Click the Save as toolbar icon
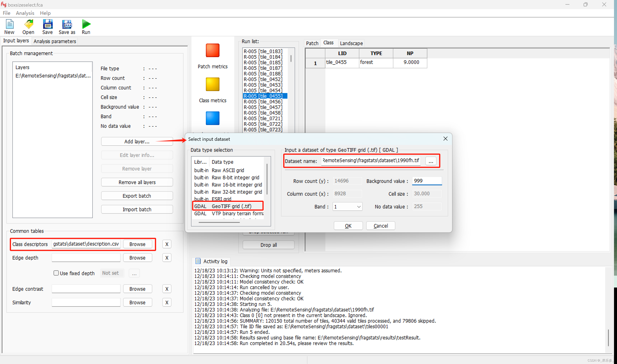The width and height of the screenshot is (617, 364). pos(67,24)
